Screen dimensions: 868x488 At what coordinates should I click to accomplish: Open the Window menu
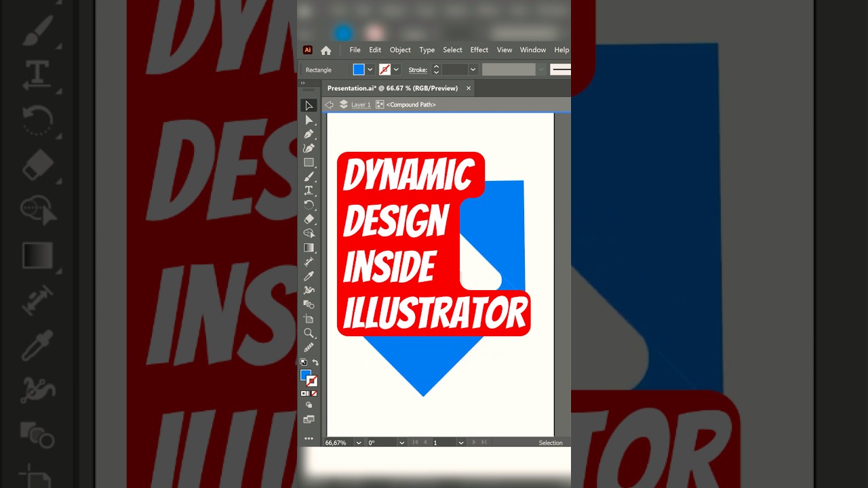click(533, 50)
